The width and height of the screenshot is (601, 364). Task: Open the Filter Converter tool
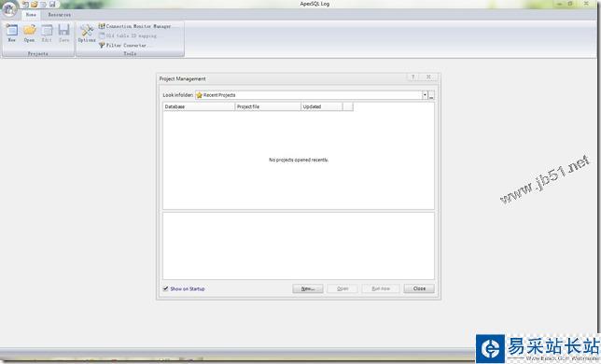[x=122, y=45]
